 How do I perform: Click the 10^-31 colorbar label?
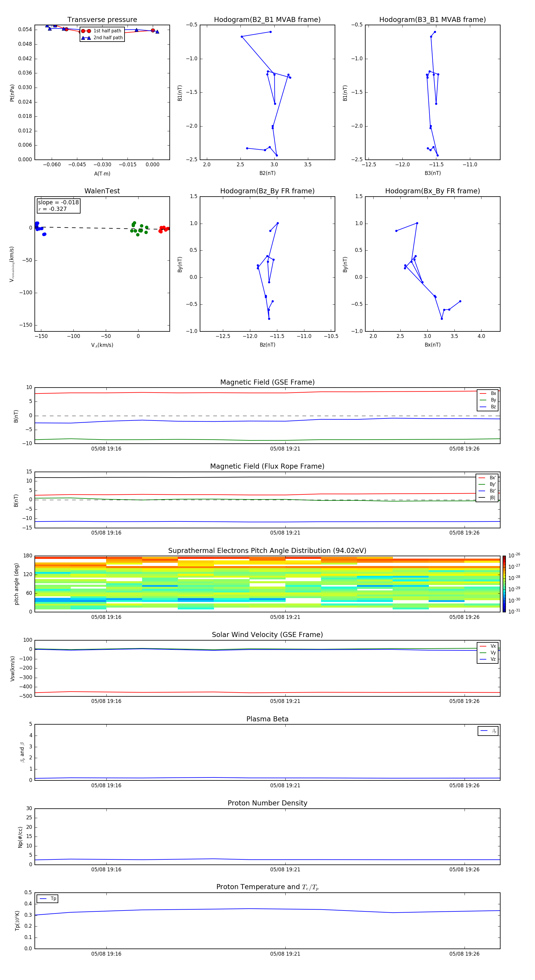point(514,611)
